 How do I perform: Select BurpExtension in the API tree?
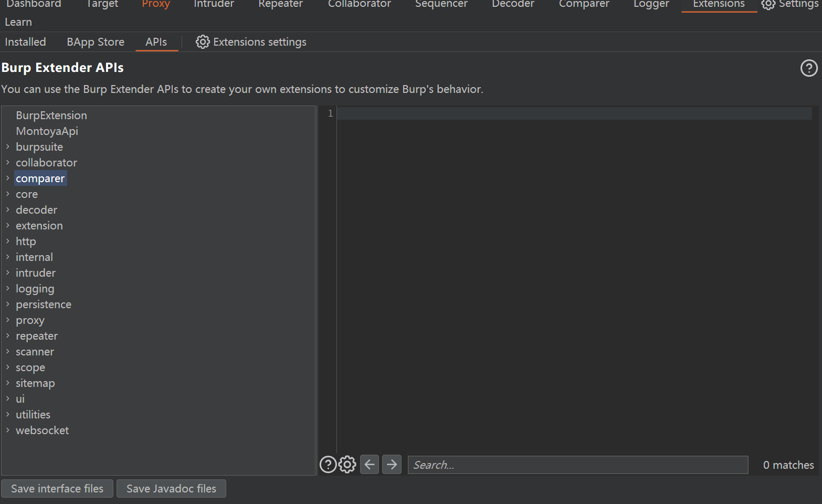51,115
